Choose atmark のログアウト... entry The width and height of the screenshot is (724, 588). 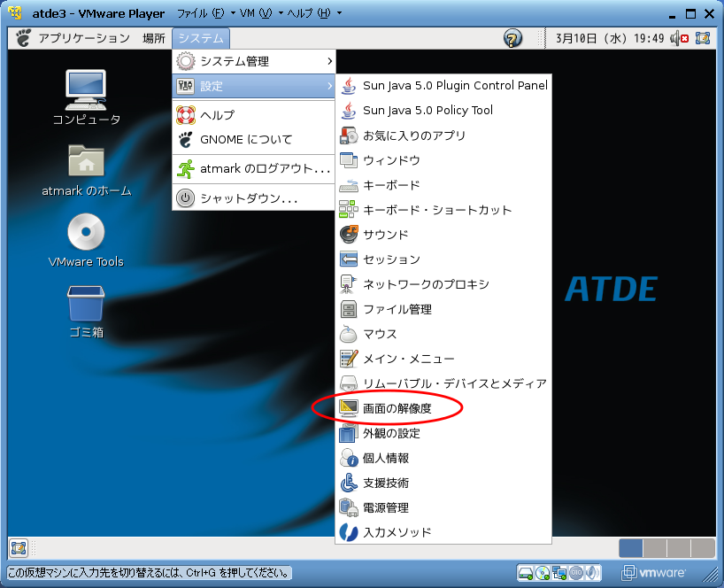[x=254, y=169]
